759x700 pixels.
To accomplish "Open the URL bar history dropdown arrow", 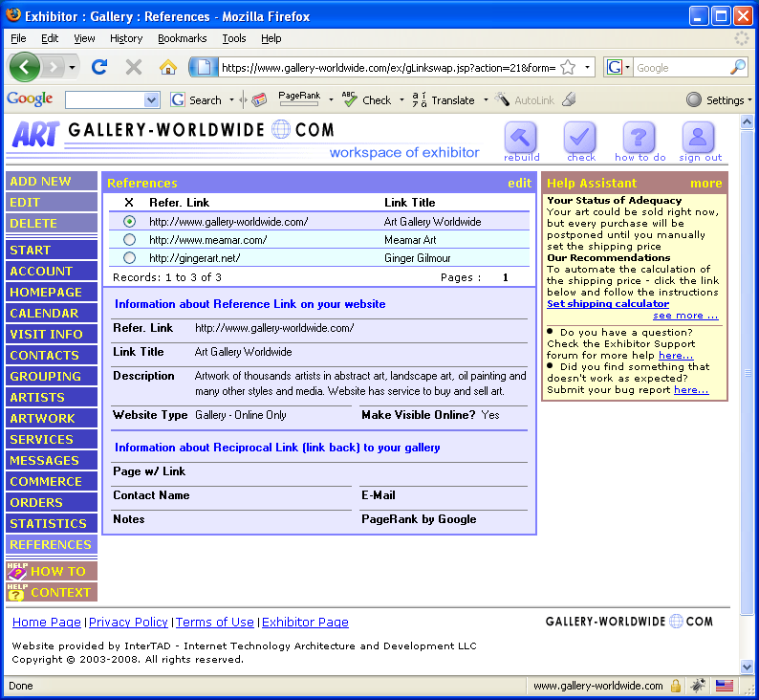I will click(588, 67).
